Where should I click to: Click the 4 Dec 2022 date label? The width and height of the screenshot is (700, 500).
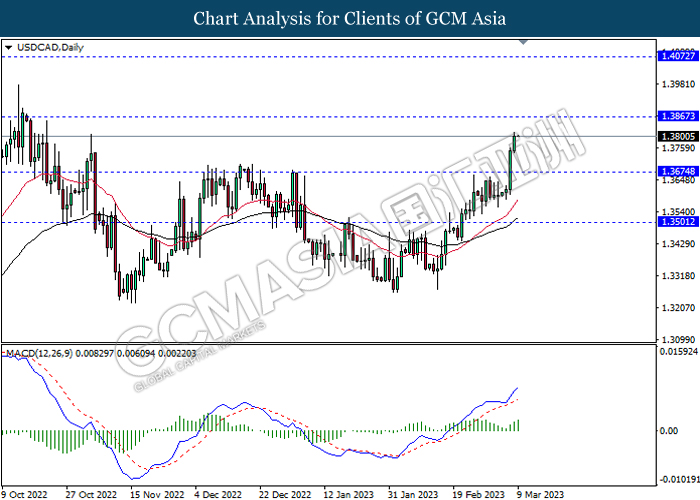(218, 494)
